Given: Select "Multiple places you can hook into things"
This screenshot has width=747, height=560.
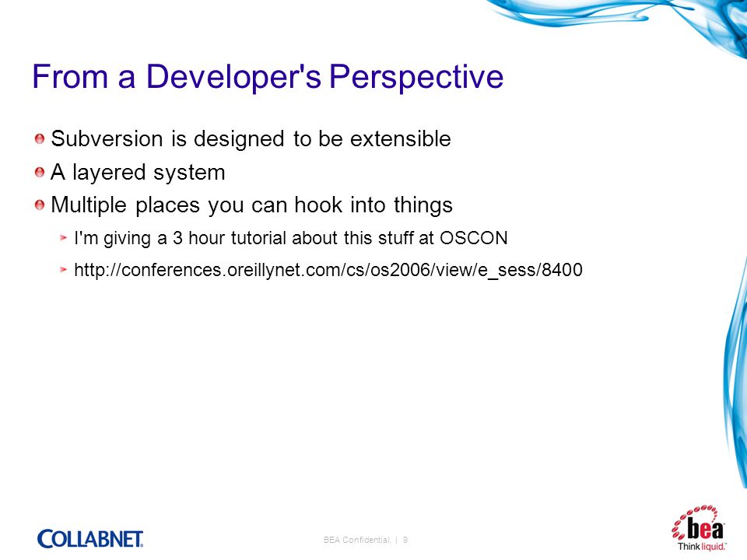Looking at the screenshot, I should 251,205.
